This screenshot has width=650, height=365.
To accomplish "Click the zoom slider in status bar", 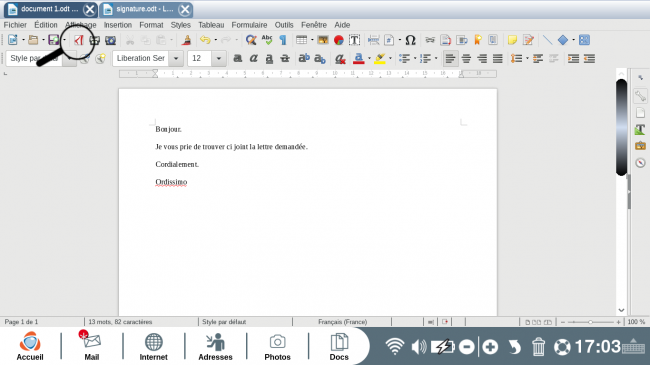I will pos(590,322).
